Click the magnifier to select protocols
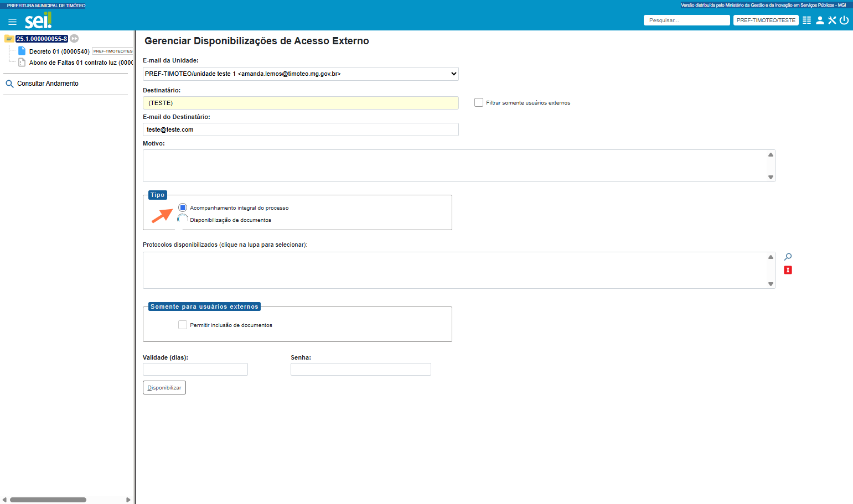853x504 pixels. (x=788, y=257)
